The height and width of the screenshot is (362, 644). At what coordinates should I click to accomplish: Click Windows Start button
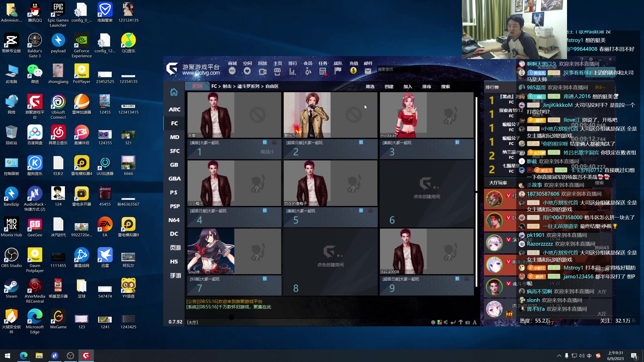[8, 355]
